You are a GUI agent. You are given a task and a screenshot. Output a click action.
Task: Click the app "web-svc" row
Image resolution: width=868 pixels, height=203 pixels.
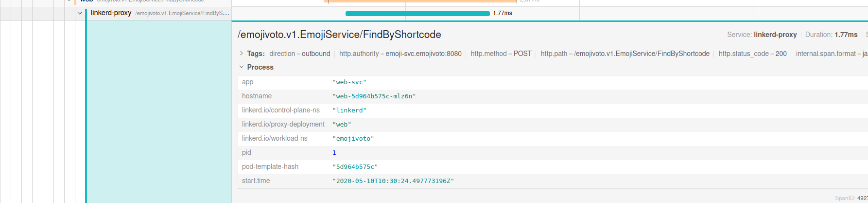tap(349, 82)
